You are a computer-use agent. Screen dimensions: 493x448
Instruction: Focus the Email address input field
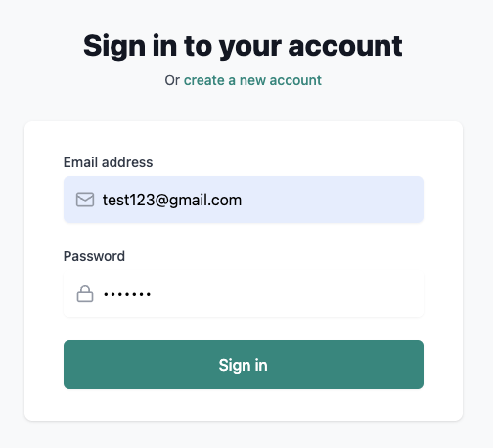244,200
